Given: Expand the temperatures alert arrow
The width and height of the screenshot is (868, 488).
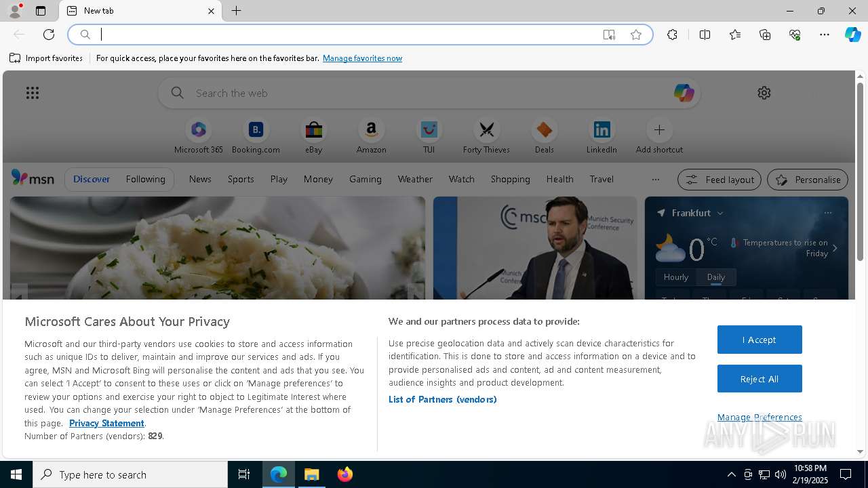Looking at the screenshot, I should [x=835, y=248].
